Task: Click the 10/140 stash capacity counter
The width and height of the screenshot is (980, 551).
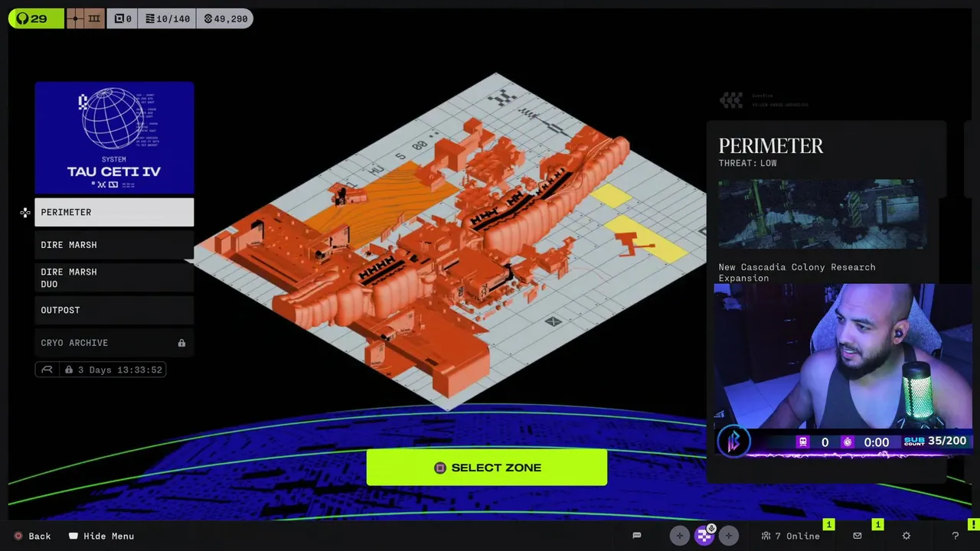Action: pyautogui.click(x=168, y=18)
